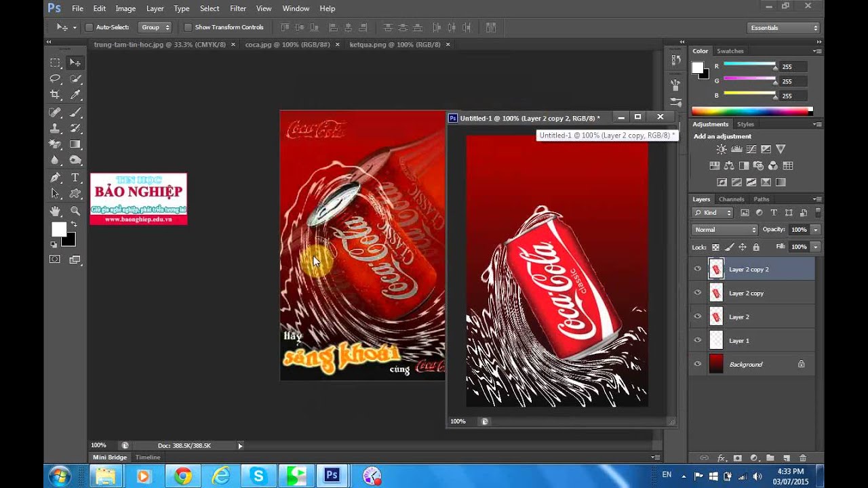The width and height of the screenshot is (868, 488).
Task: Delete layer with trash icon
Action: click(803, 459)
